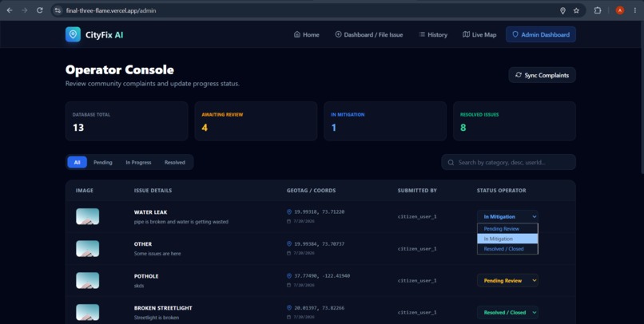The height and width of the screenshot is (324, 644).
Task: Open the Water Leak status dropdown
Action: (x=507, y=216)
